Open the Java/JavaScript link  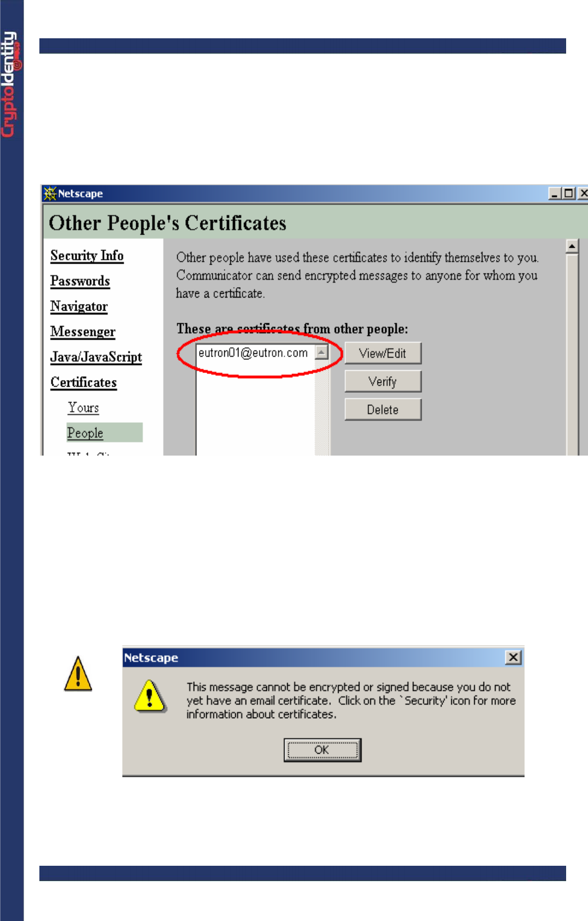[x=96, y=357]
